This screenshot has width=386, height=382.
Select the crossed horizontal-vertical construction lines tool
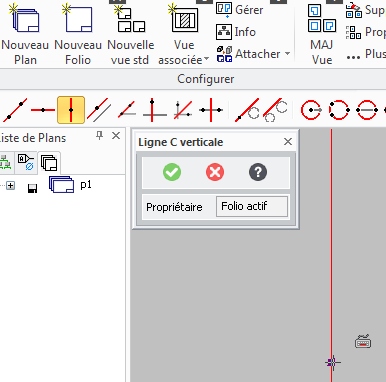(211, 110)
